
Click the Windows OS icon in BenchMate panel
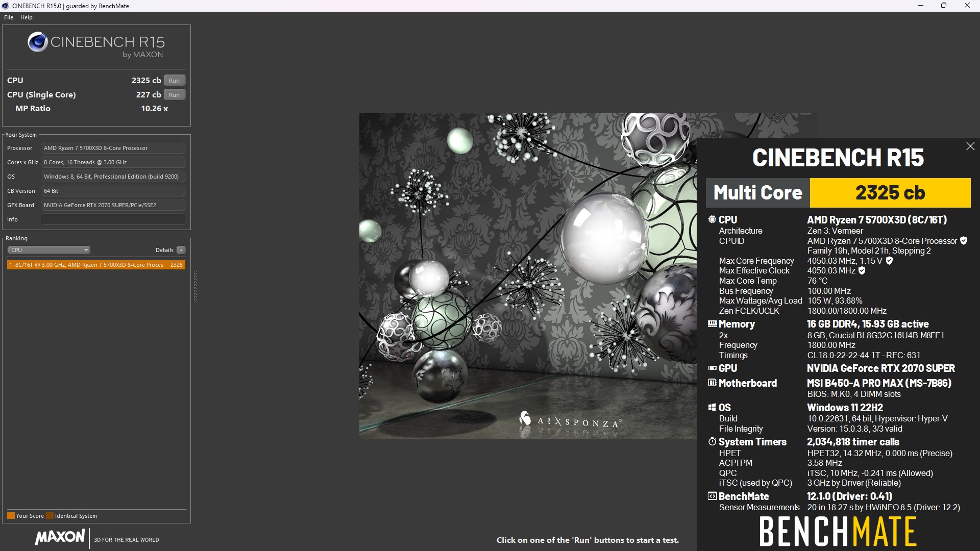(x=712, y=407)
